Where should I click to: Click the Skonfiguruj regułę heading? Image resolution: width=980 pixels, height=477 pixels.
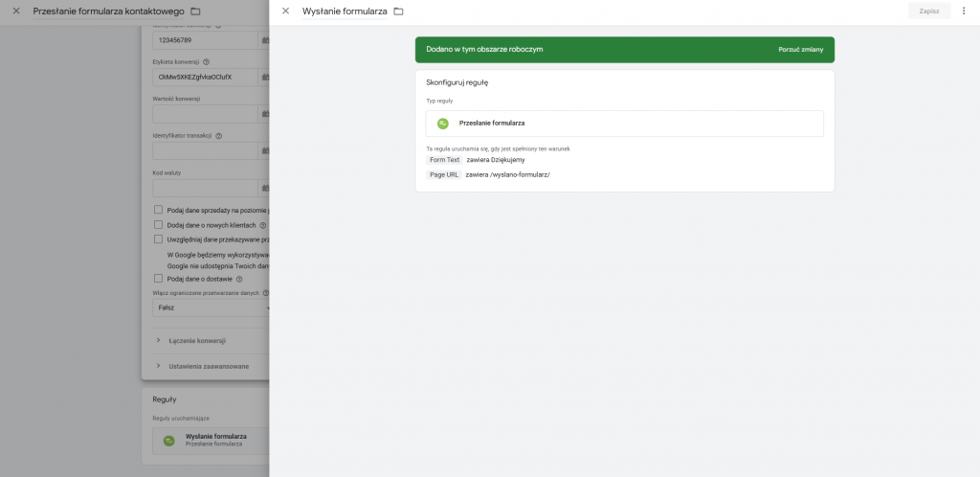[x=457, y=82]
